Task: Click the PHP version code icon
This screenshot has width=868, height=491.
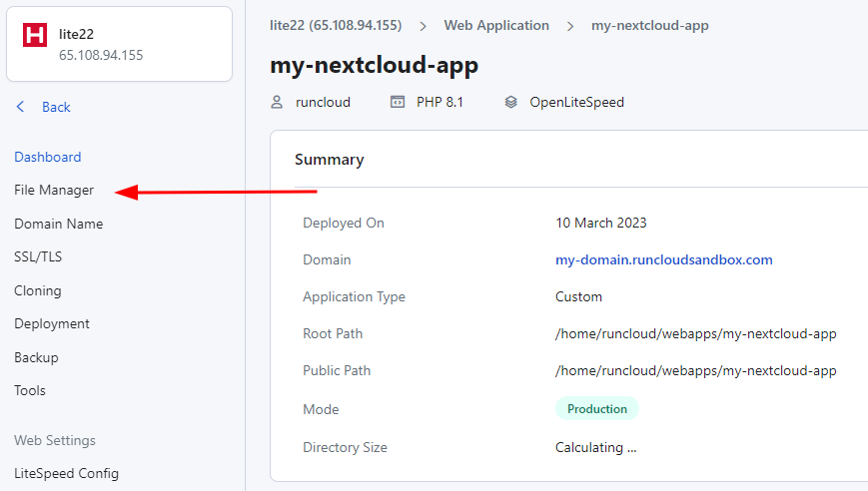Action: 398,102
